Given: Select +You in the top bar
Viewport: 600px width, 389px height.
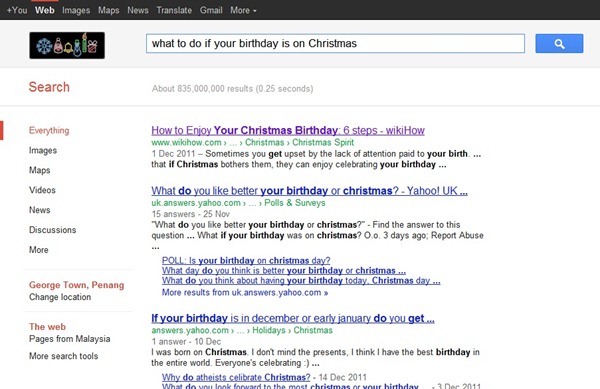Looking at the screenshot, I should pyautogui.click(x=17, y=10).
